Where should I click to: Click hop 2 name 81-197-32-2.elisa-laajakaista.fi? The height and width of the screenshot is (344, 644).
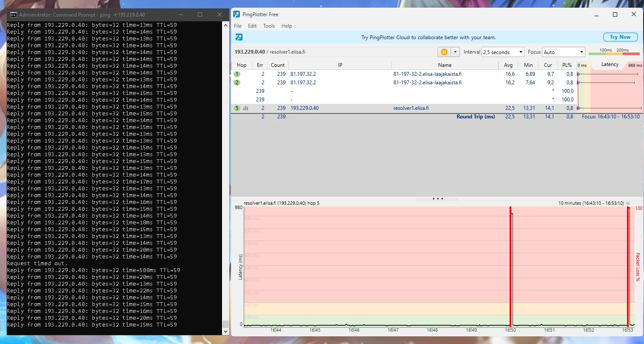(427, 83)
